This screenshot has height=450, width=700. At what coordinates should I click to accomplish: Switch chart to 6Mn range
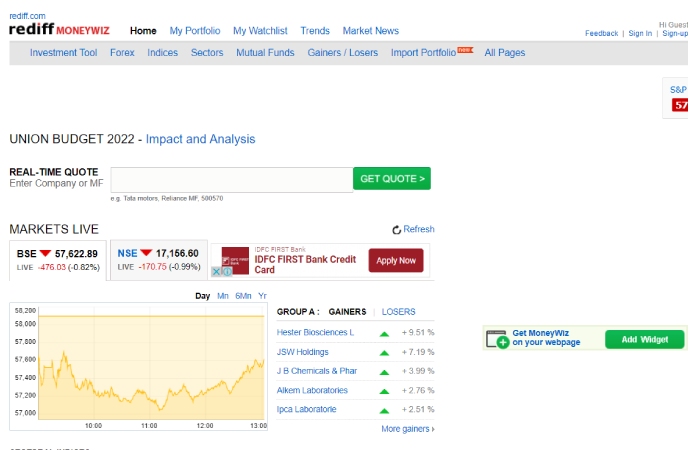point(243,296)
